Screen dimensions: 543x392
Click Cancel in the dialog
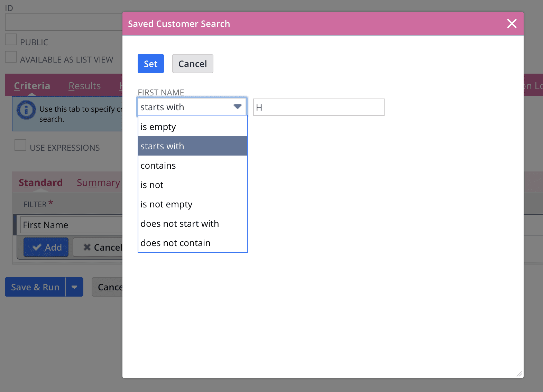(193, 64)
